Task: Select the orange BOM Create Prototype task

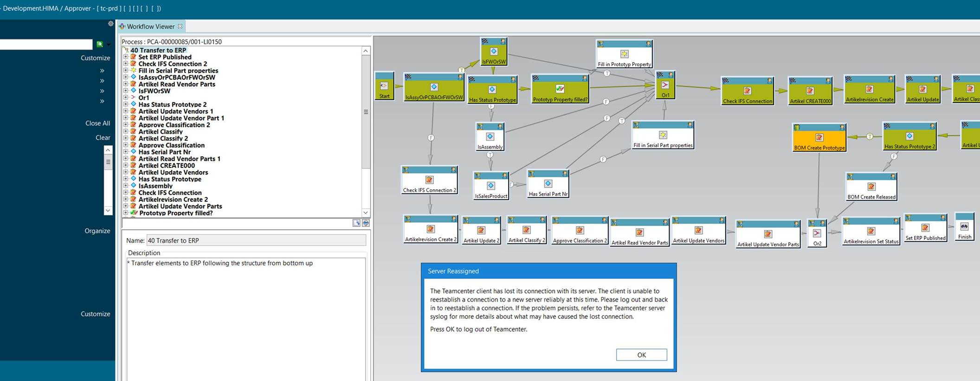Action: click(x=819, y=138)
